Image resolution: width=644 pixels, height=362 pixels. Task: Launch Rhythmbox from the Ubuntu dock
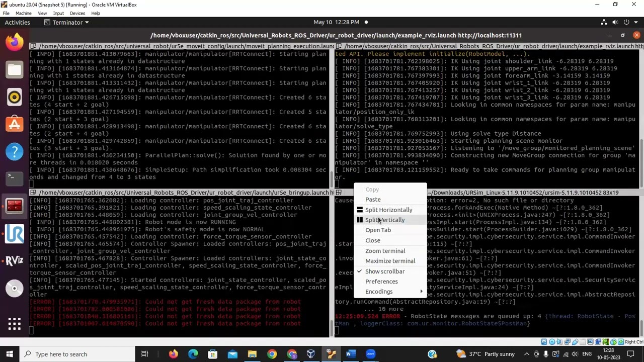pyautogui.click(x=14, y=97)
